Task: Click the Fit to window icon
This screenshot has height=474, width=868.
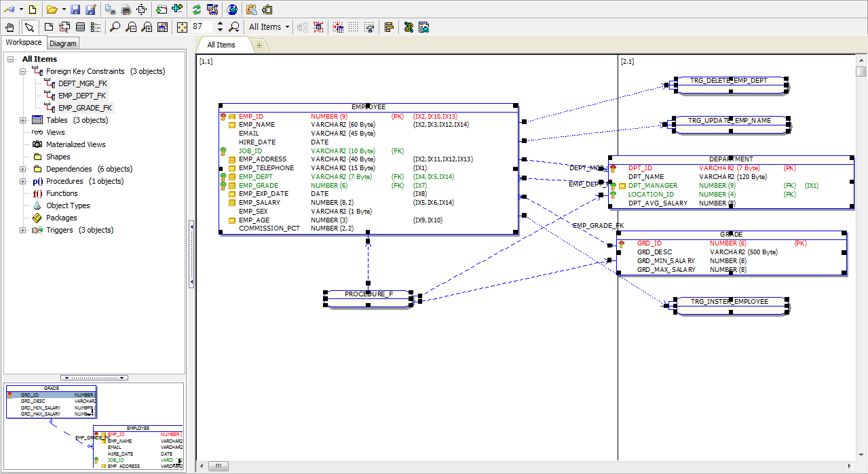Action: pyautogui.click(x=182, y=27)
